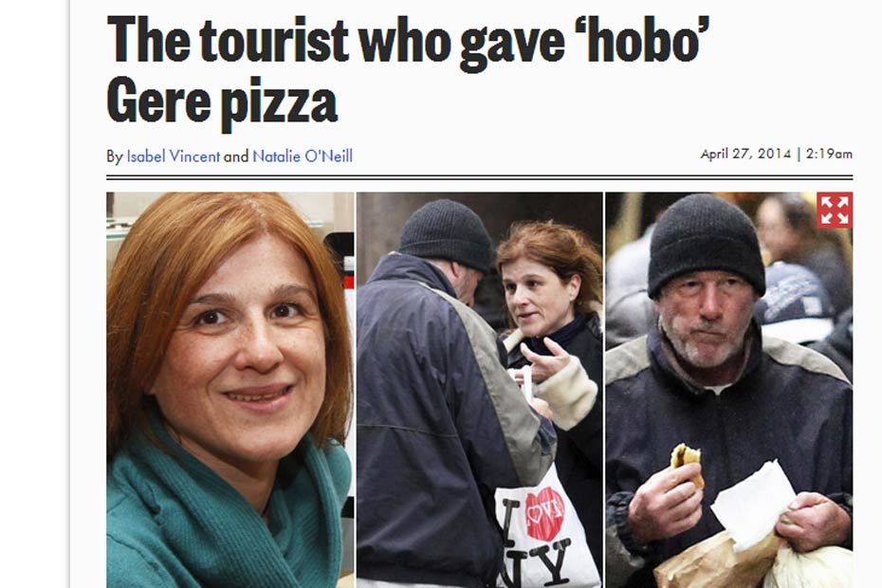Click the word 'and' between author names

click(x=236, y=156)
